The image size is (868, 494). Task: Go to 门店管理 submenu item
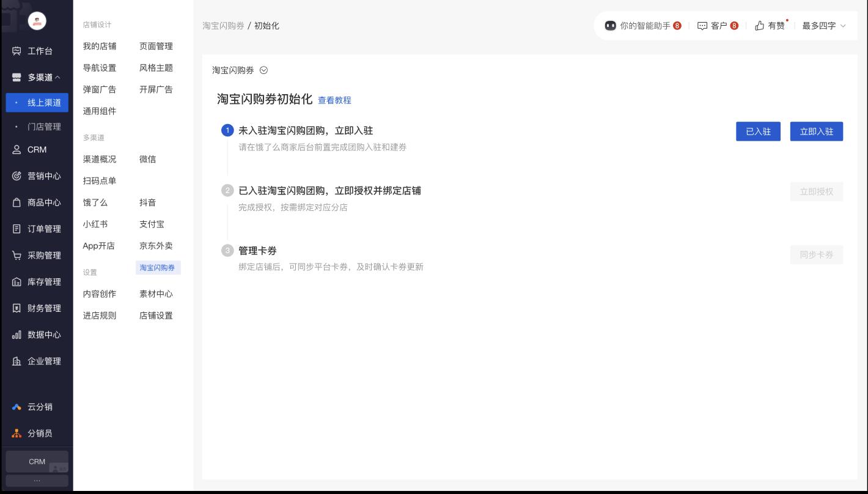(x=44, y=127)
